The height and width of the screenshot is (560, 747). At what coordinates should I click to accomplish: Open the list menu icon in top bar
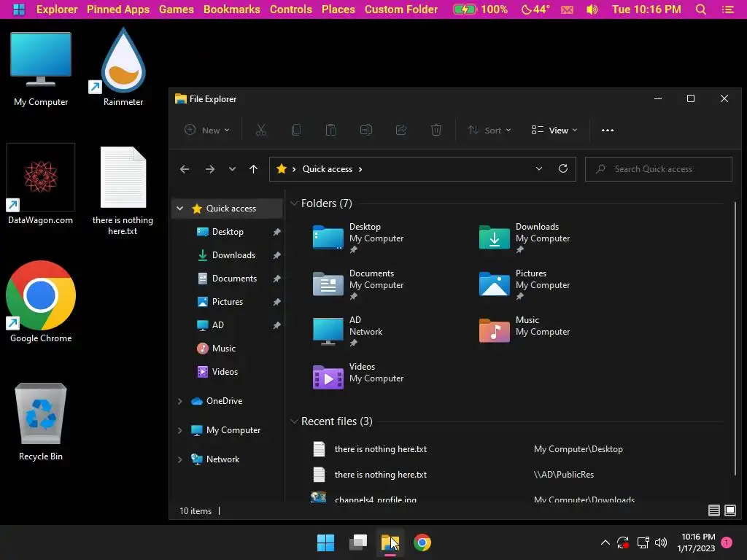727,9
